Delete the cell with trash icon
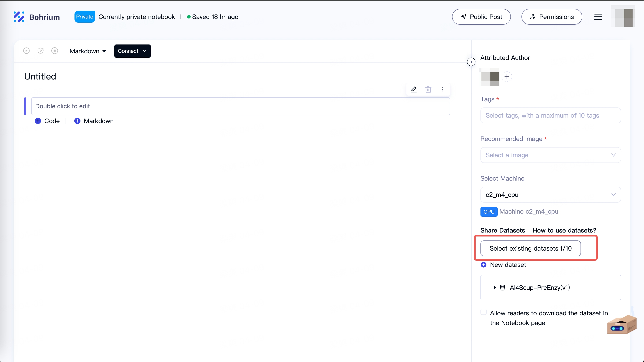The height and width of the screenshot is (362, 644). [428, 89]
